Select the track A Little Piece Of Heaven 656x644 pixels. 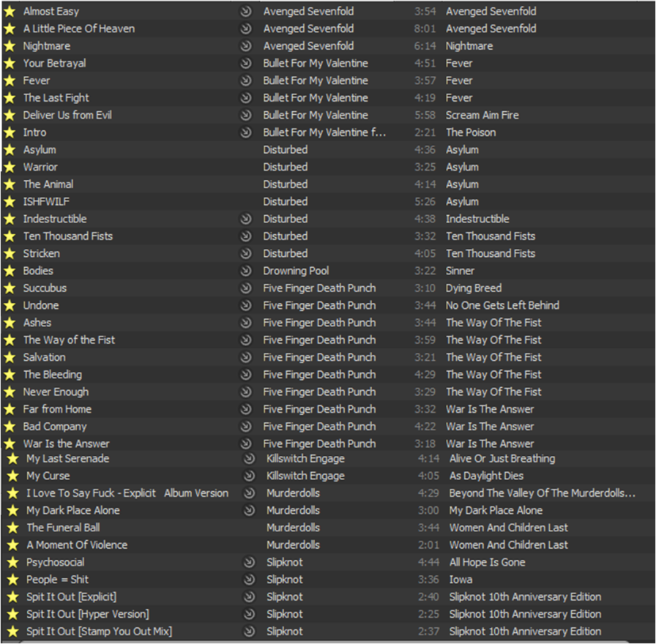[79, 29]
